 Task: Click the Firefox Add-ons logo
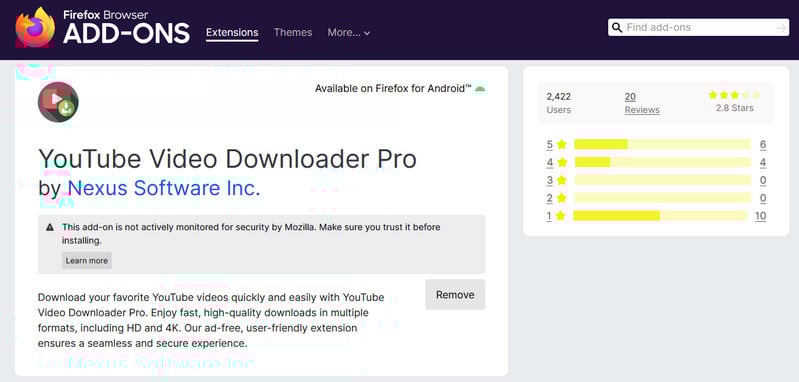(x=102, y=27)
